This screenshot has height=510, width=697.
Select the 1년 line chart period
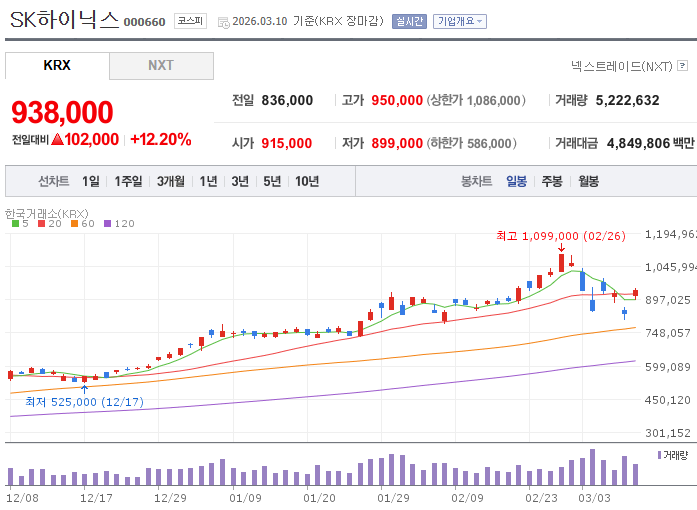click(208, 181)
